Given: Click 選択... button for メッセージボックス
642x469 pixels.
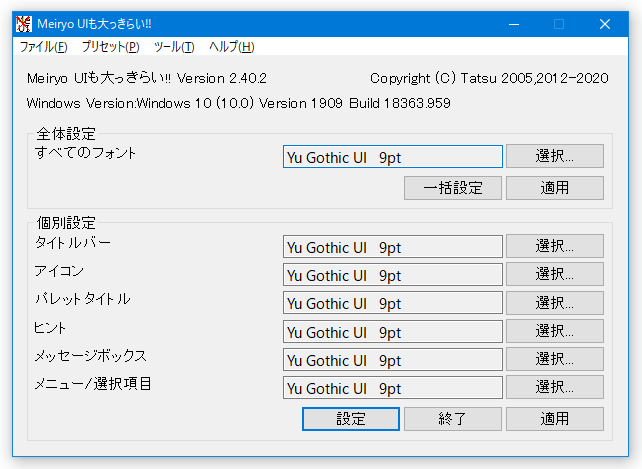Looking at the screenshot, I should coord(555,359).
